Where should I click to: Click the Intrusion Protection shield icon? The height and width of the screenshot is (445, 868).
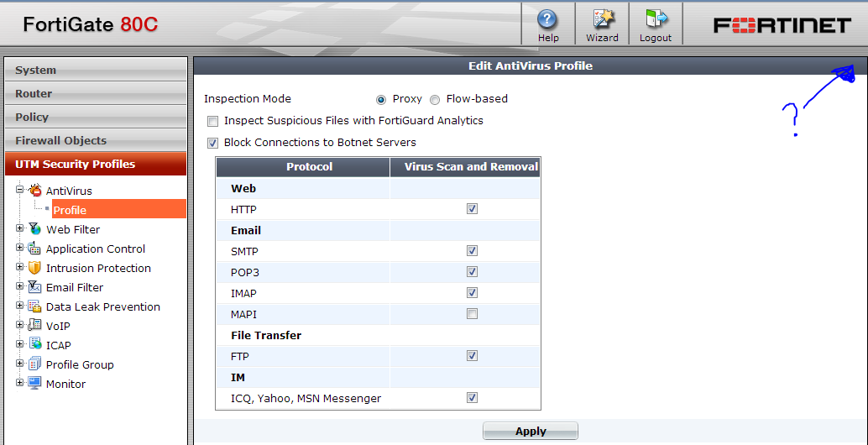point(34,268)
